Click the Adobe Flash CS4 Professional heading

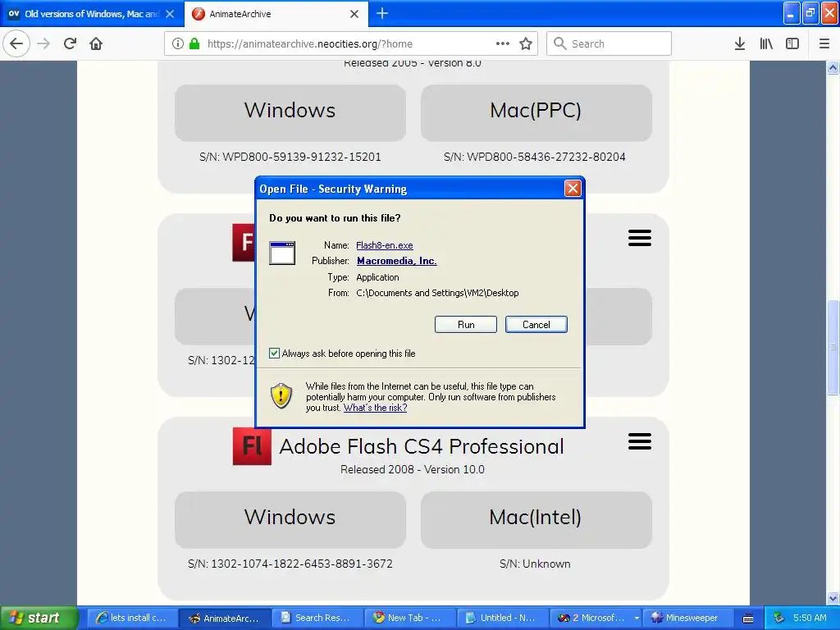pos(422,446)
